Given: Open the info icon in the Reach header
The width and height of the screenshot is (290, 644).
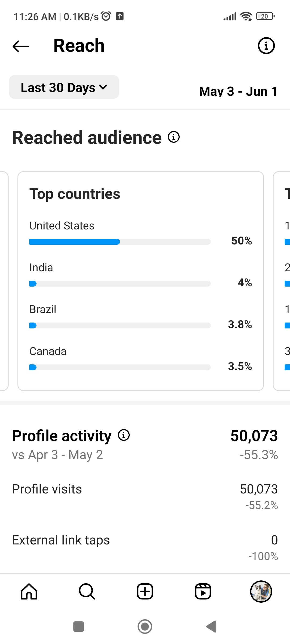Looking at the screenshot, I should pos(266,46).
